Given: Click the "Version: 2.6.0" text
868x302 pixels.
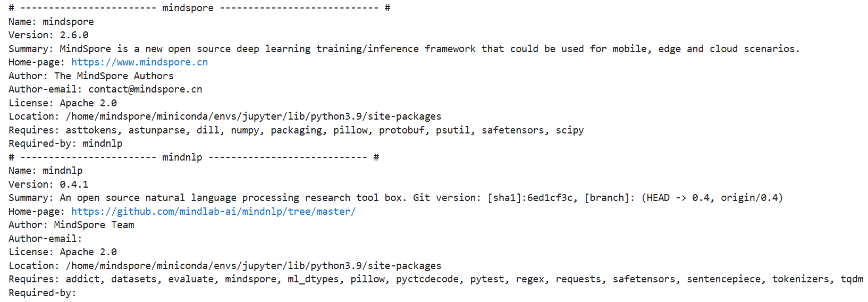Looking at the screenshot, I should point(48,35).
